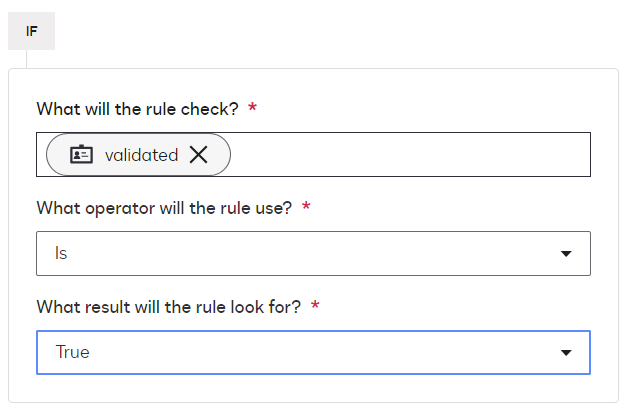
Task: Click the required asterisk beside operator question
Action: (x=306, y=207)
